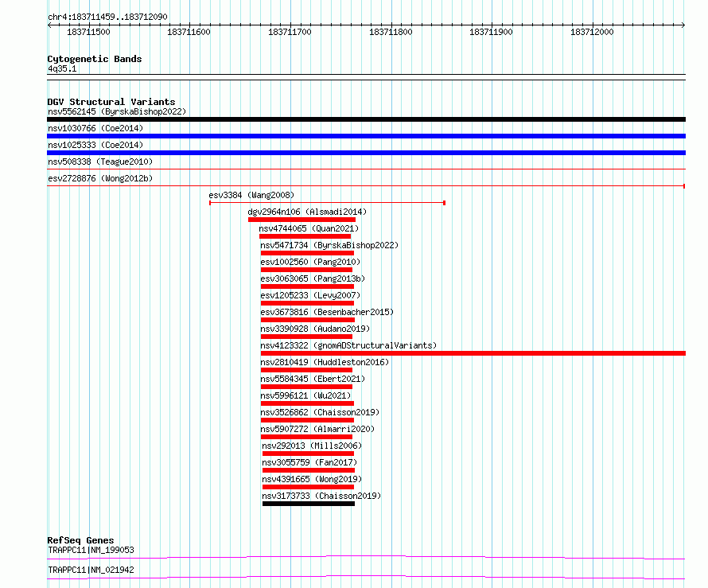Select TRAPPC11|NM_021942 gene label
The height and width of the screenshot is (588, 708).
click(x=91, y=570)
